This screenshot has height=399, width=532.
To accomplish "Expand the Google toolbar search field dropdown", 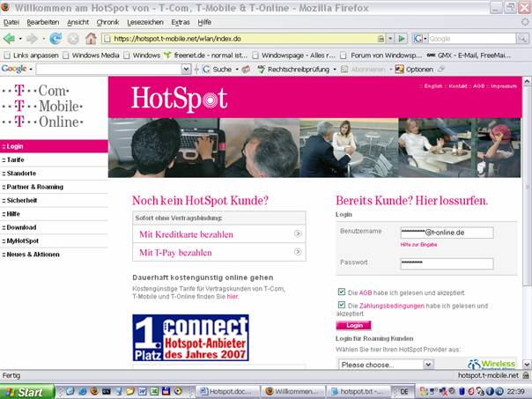I will (186, 70).
